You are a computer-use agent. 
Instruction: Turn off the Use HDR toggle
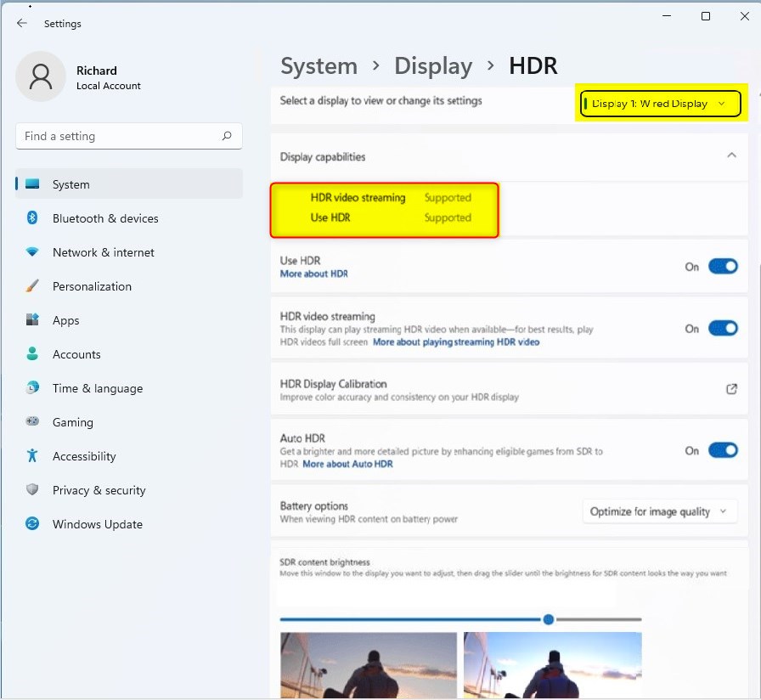(723, 267)
